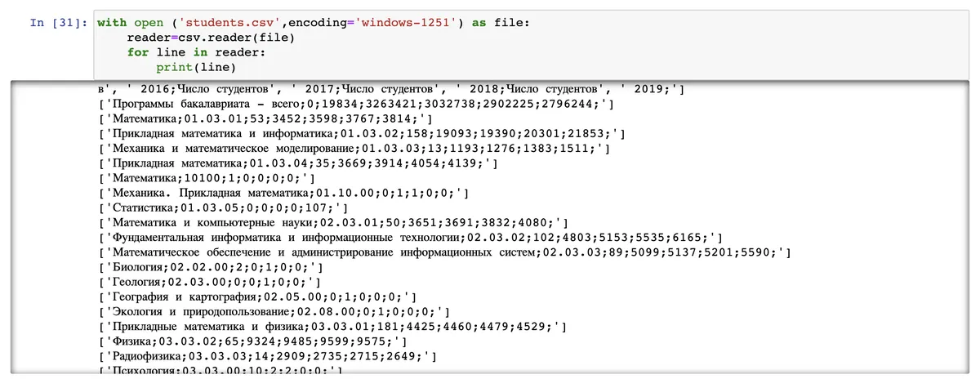Place cursor in the 'with open' code line
The image size is (980, 379).
point(313,23)
